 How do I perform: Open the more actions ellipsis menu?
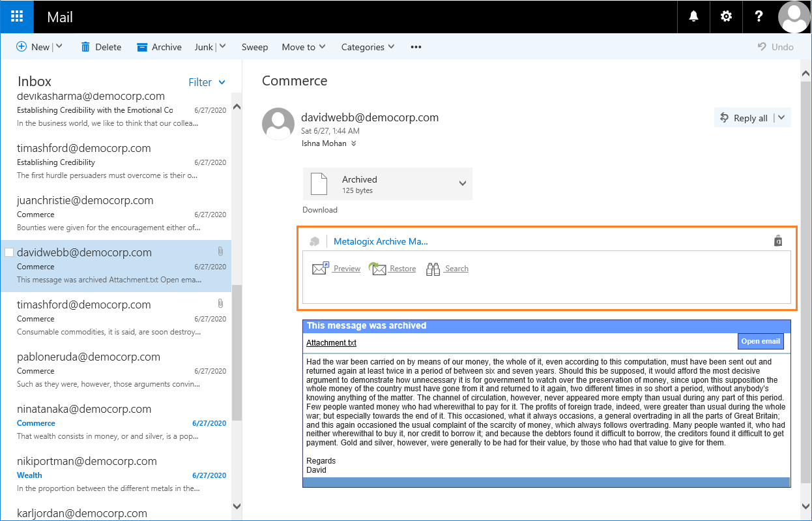tap(416, 47)
